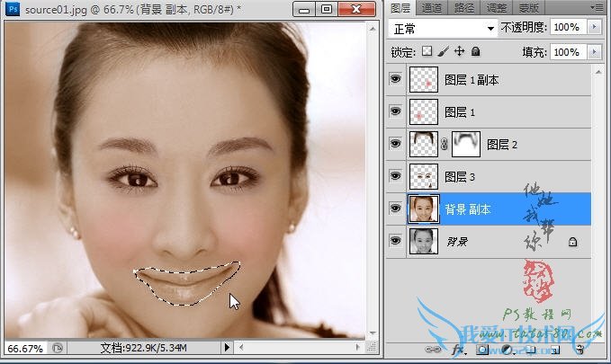The image size is (611, 364).
Task: Click canvas vertical scrollbar up arrow
Action: [x=373, y=29]
